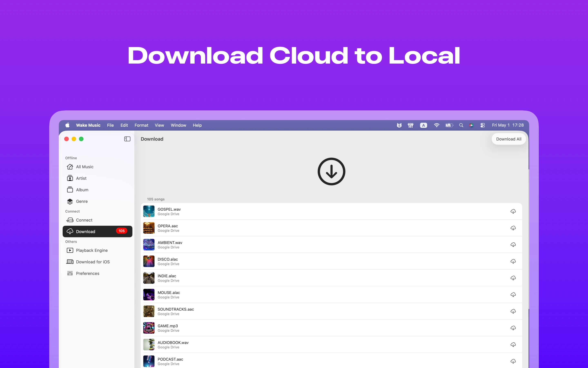Click the cat face menu bar icon

[399, 125]
